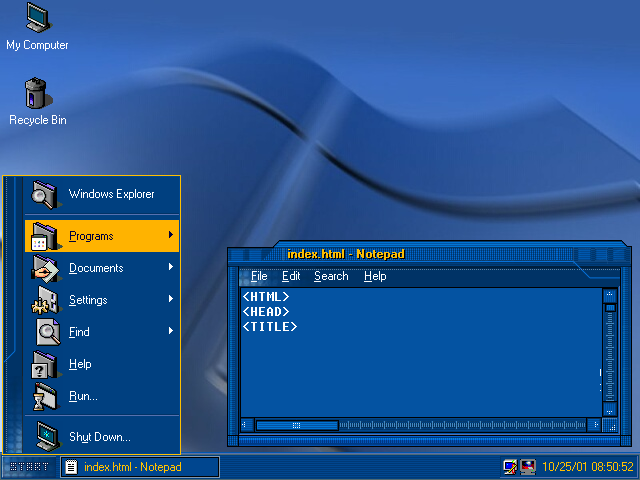Open the Edit menu in Notepad

(x=291, y=276)
